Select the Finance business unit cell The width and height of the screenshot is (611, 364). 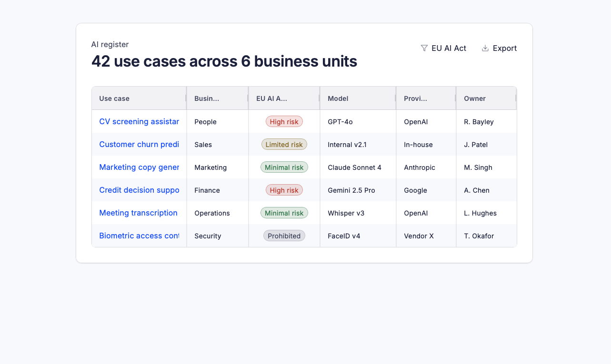click(218, 190)
